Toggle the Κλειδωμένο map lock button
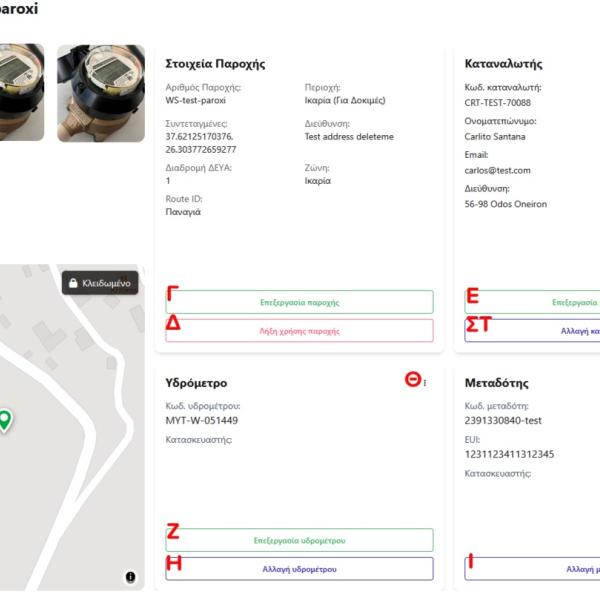The image size is (600, 600). (x=100, y=283)
